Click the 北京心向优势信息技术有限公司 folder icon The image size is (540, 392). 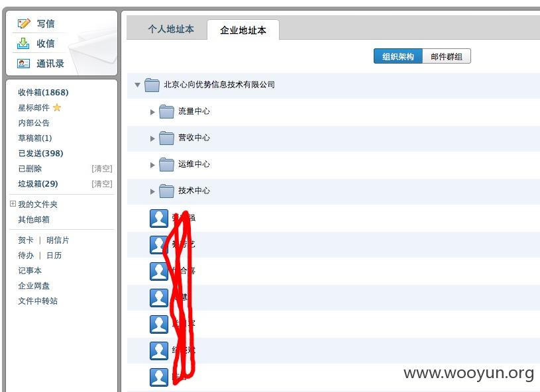tap(152, 85)
